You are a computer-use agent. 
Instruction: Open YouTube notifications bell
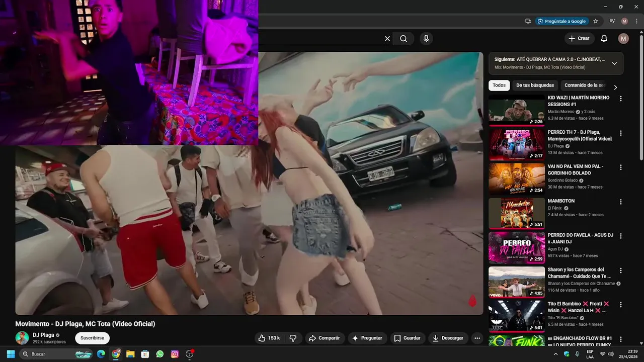coord(604,39)
